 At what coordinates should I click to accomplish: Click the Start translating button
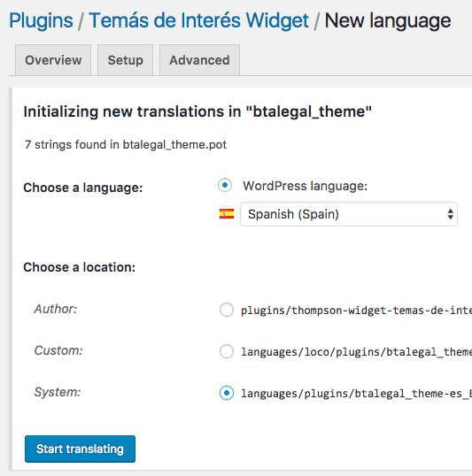tap(80, 449)
